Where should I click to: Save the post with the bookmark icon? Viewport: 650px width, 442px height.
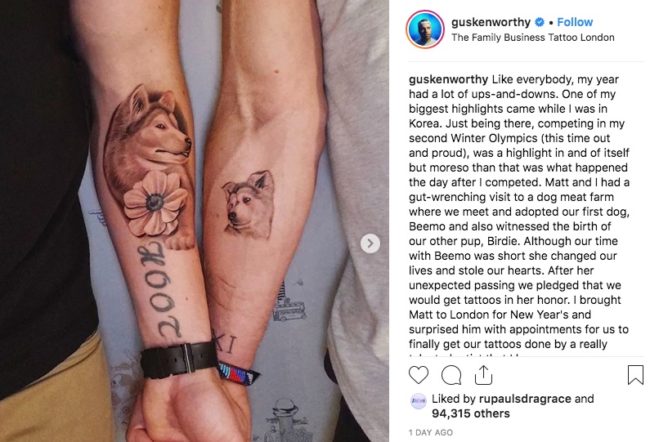pos(635,375)
